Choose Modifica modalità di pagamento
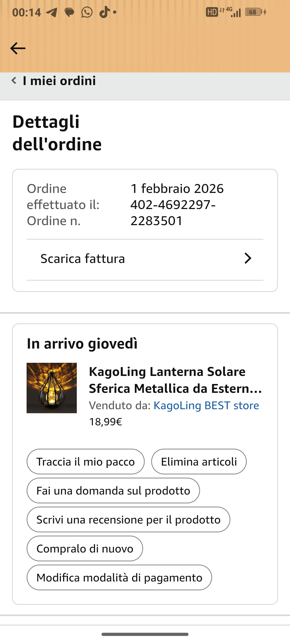This screenshot has height=644, width=290. [x=119, y=577]
